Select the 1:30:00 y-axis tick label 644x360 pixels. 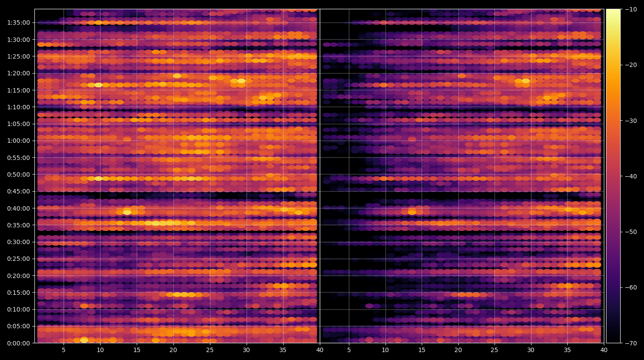(x=19, y=40)
